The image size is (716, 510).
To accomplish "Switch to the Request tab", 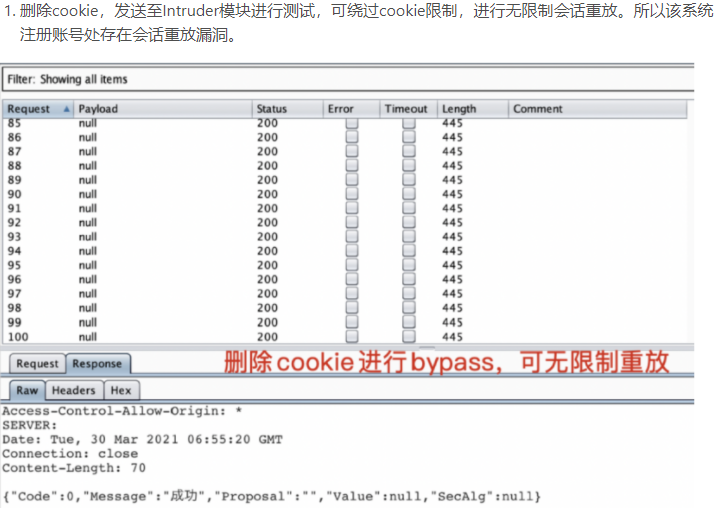I will 37,363.
